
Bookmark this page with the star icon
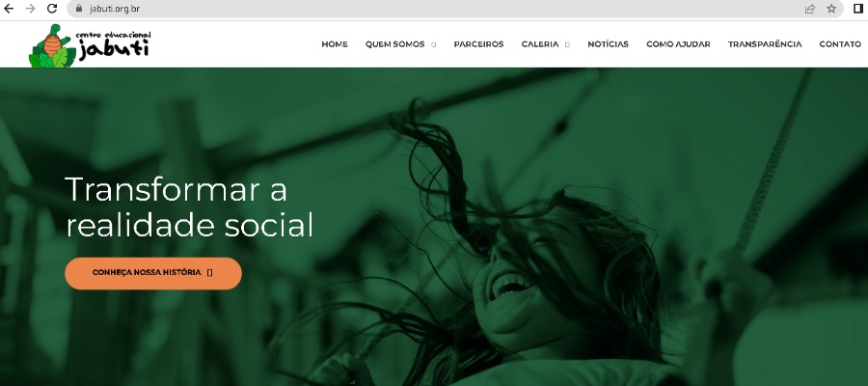click(831, 9)
